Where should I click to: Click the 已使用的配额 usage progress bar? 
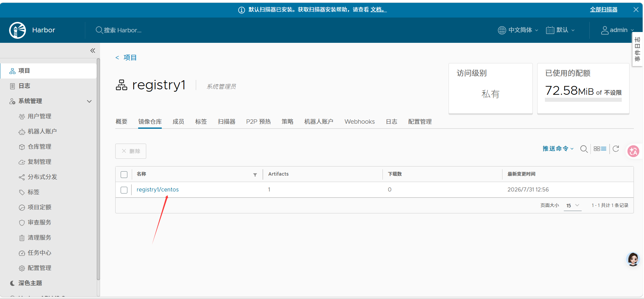pyautogui.click(x=583, y=100)
